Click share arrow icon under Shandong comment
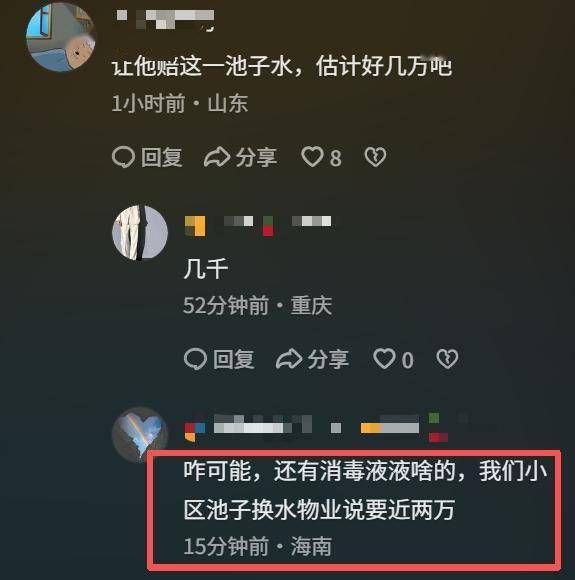 (217, 157)
